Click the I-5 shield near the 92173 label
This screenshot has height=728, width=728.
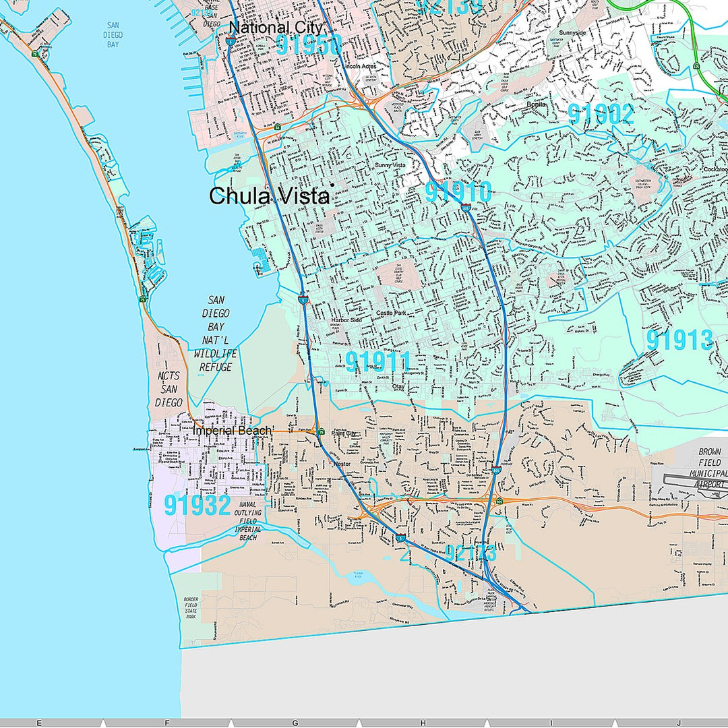click(x=401, y=538)
